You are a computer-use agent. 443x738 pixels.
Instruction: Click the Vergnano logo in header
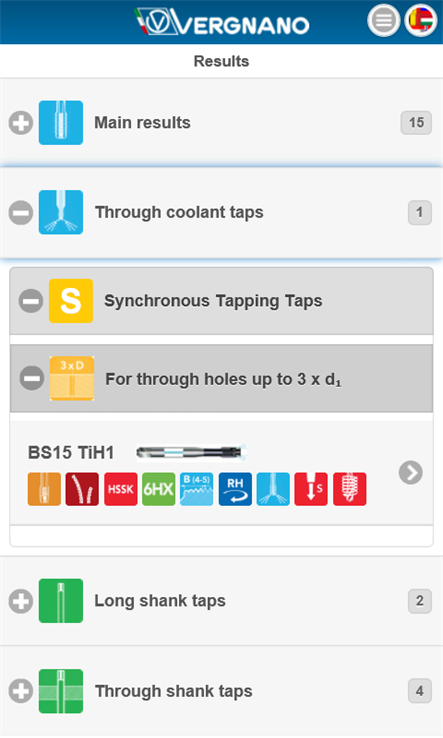click(221, 22)
